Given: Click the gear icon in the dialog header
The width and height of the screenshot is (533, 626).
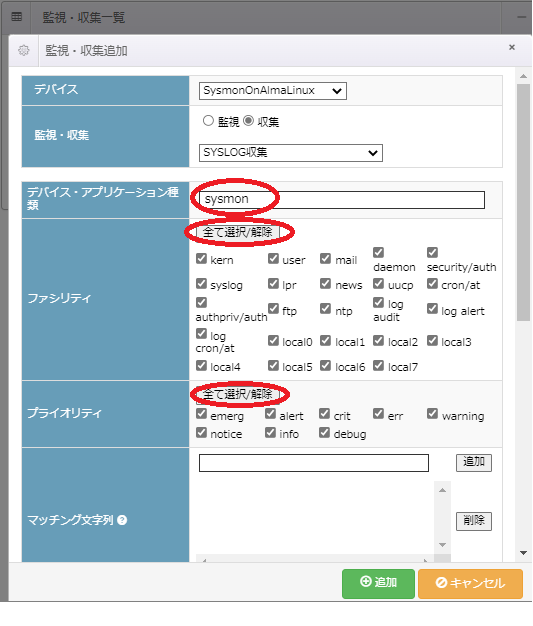Looking at the screenshot, I should click(24, 51).
